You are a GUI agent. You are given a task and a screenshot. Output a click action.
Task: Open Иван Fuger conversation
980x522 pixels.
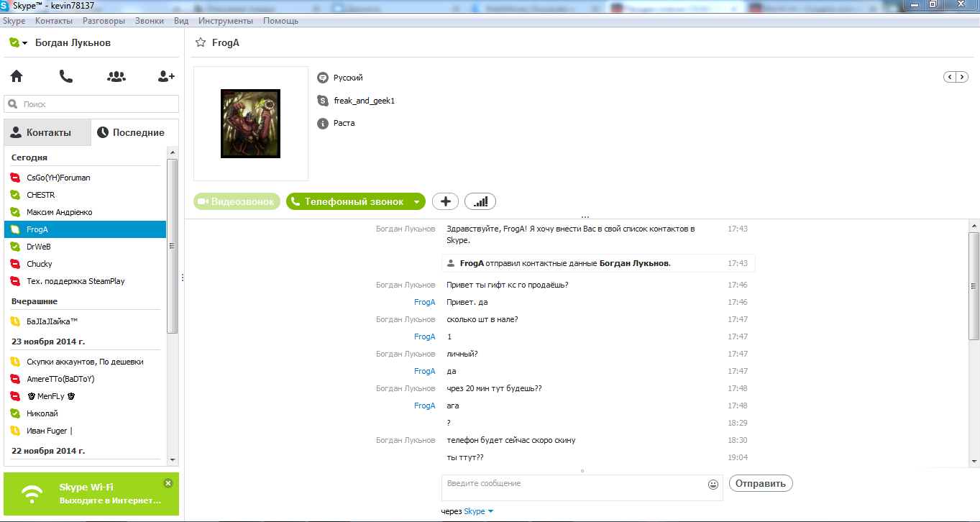(85, 431)
